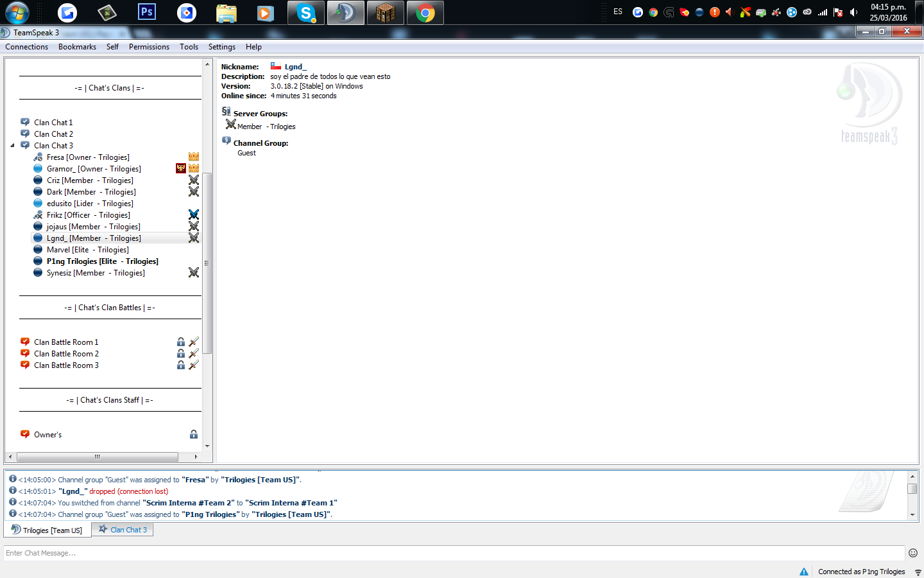
Task: Open the emoticon smiley picker
Action: tap(913, 553)
